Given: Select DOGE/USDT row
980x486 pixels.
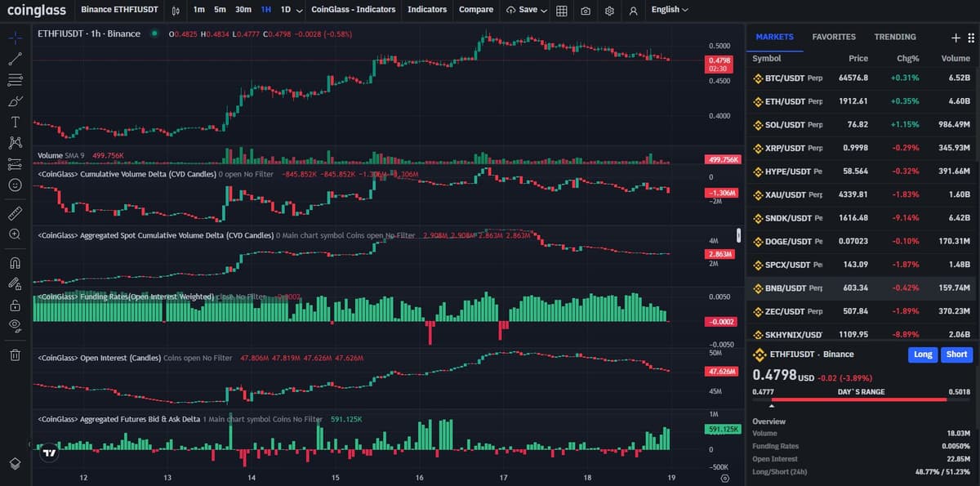Looking at the screenshot, I should pos(862,242).
